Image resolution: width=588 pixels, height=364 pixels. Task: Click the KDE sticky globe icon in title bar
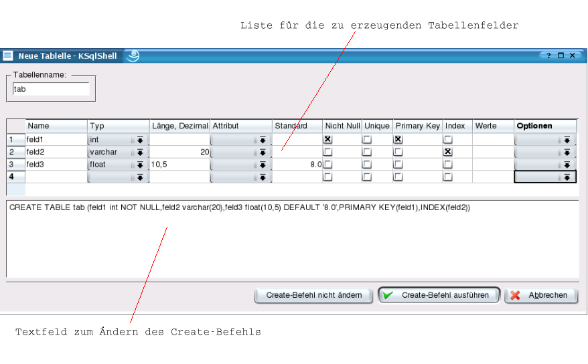point(133,56)
